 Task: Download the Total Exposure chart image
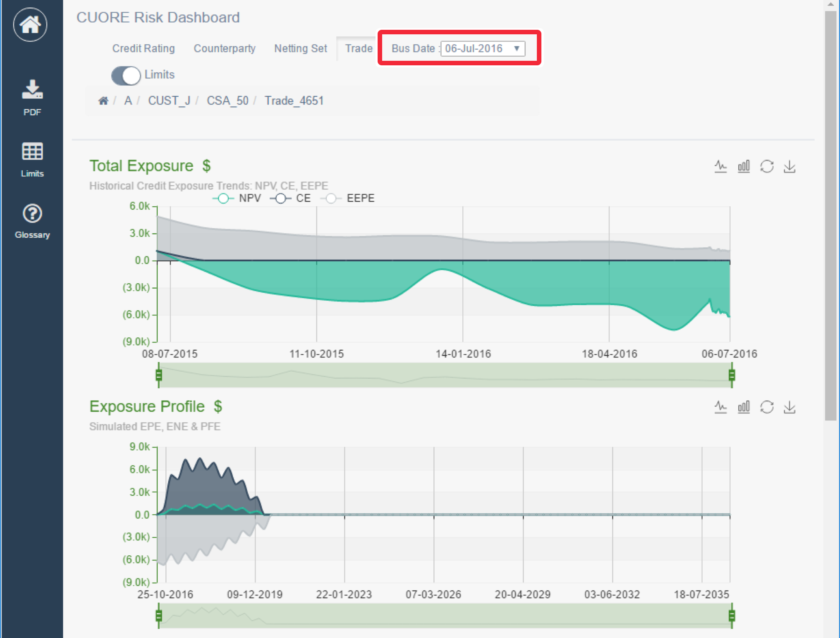(x=790, y=167)
